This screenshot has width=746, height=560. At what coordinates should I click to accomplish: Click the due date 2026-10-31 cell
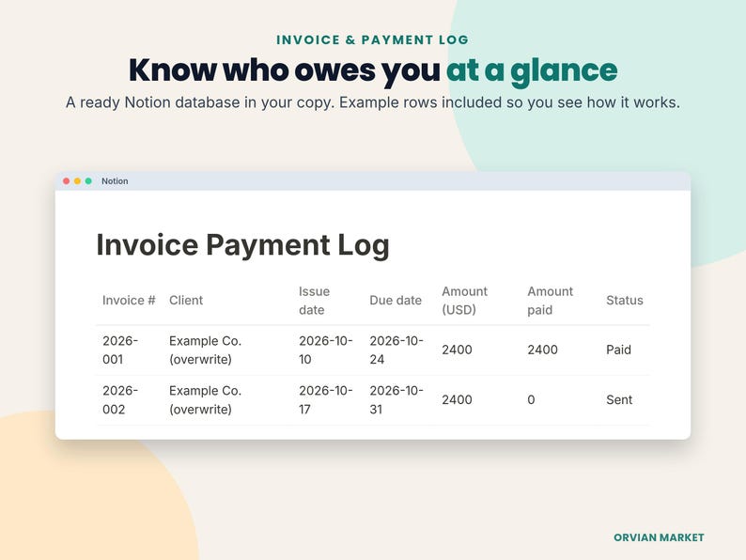396,399
